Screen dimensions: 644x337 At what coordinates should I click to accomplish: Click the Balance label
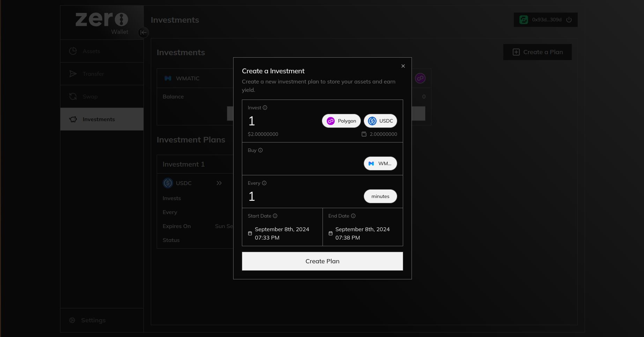pyautogui.click(x=173, y=96)
